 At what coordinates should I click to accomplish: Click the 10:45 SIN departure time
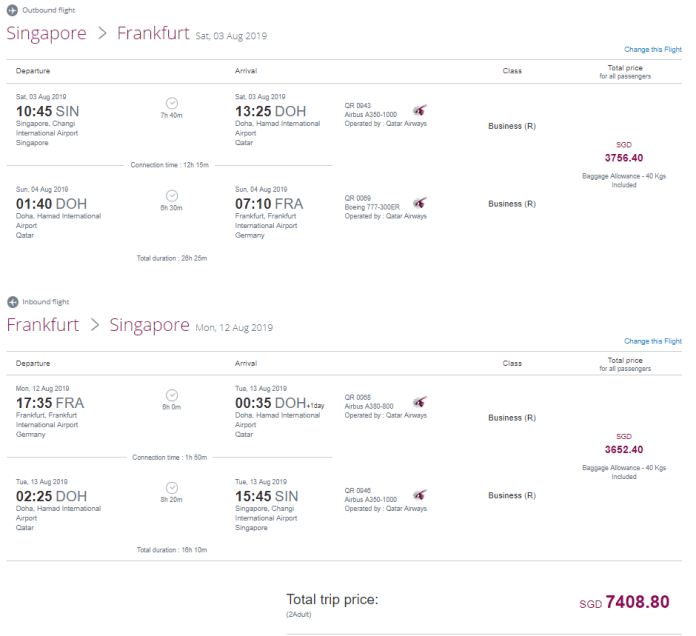[47, 111]
